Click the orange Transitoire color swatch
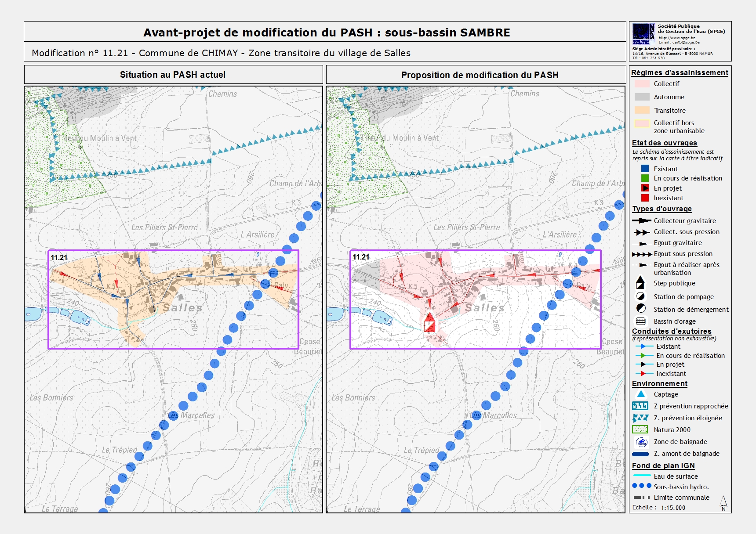Viewport: 756px width, 534px height. click(x=642, y=110)
